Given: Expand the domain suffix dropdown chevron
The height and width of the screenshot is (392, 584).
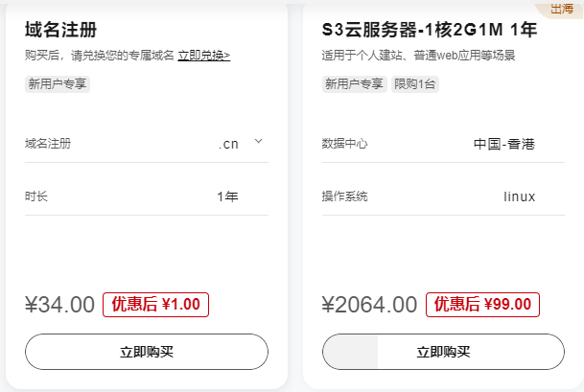Looking at the screenshot, I should [x=258, y=142].
